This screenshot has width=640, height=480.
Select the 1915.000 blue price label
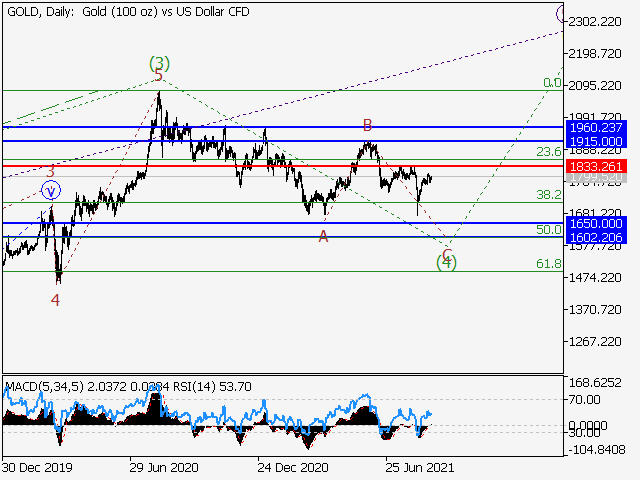(596, 142)
